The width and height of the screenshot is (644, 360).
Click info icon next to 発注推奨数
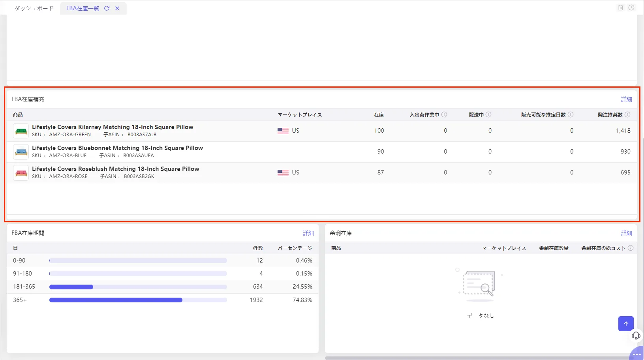click(627, 114)
